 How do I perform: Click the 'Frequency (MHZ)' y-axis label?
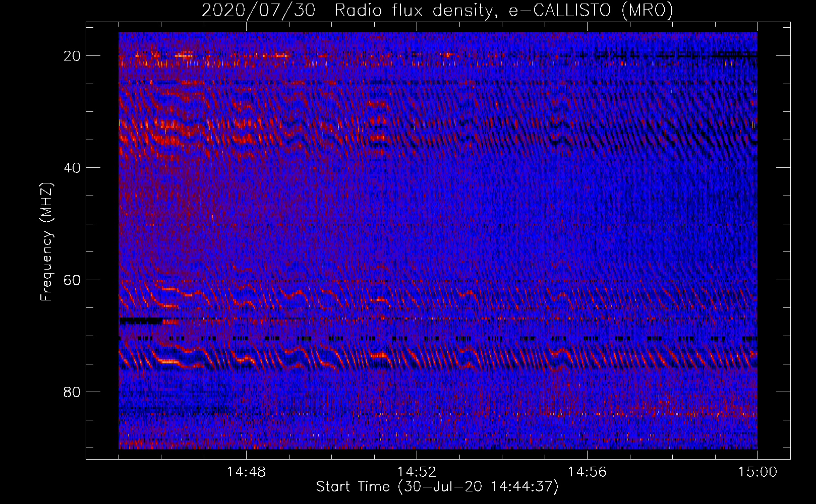[x=46, y=242]
